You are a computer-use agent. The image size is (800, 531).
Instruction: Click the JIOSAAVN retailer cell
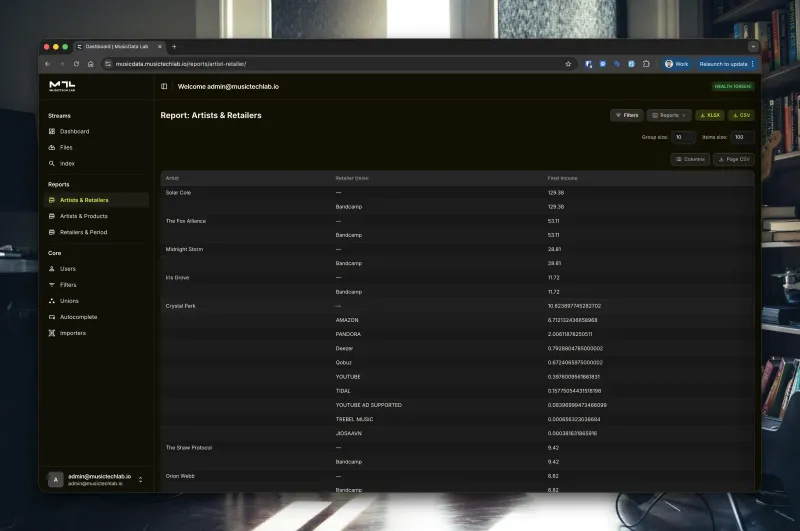348,433
